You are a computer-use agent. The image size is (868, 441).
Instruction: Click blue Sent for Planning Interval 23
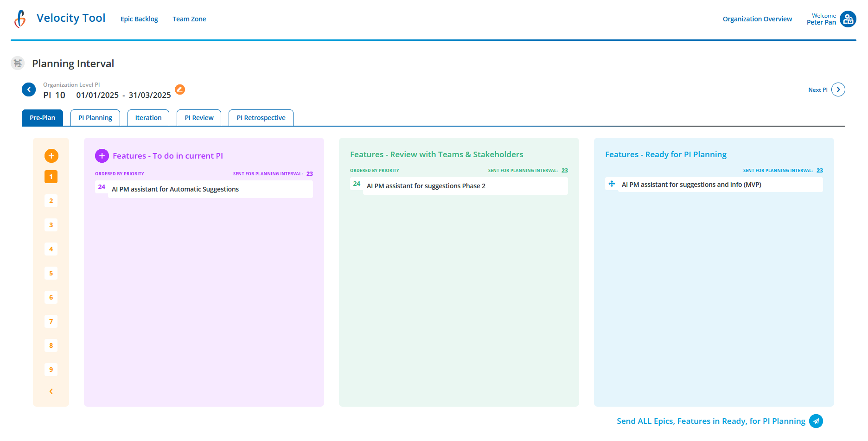pos(783,171)
